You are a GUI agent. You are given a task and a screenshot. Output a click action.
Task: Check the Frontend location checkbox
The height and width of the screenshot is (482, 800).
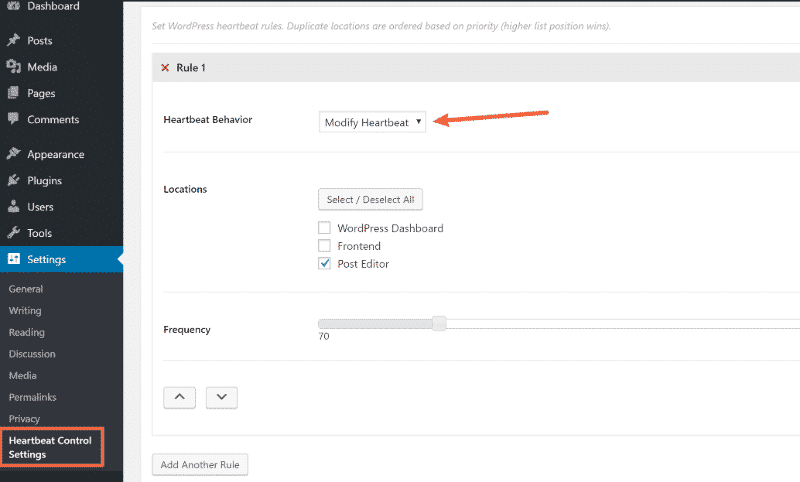pyautogui.click(x=324, y=246)
